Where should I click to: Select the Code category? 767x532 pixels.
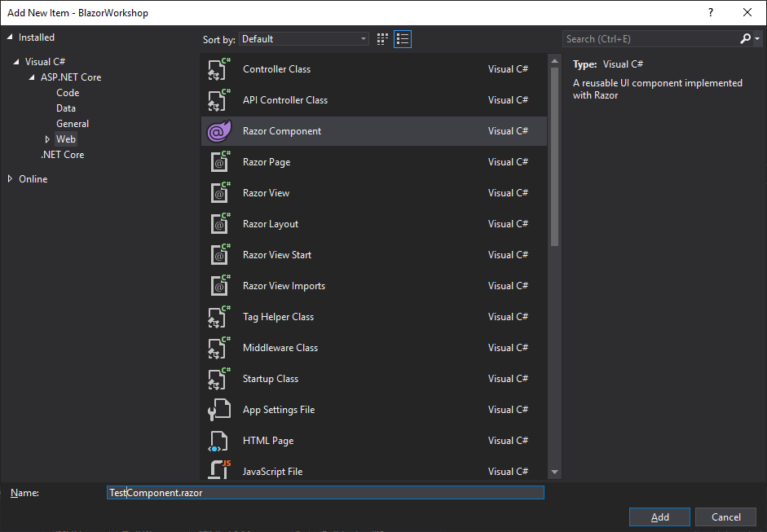[68, 93]
